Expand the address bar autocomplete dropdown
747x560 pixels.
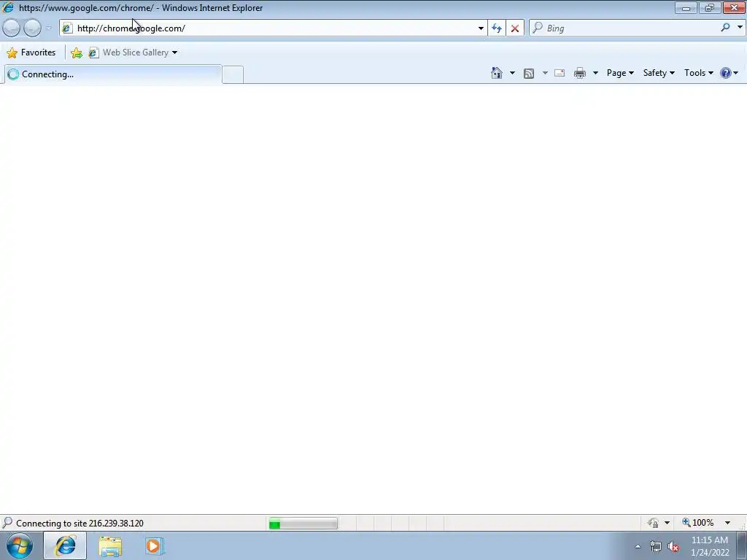(481, 28)
